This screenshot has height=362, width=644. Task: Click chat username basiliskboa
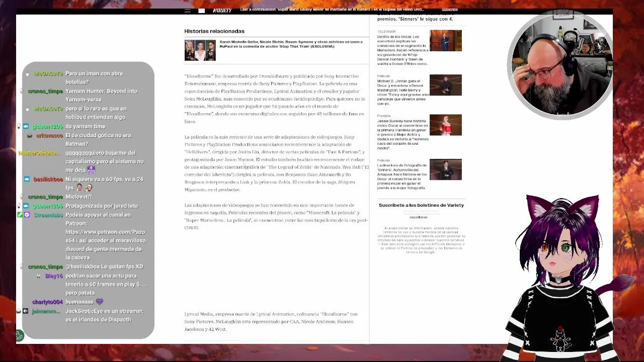pyautogui.click(x=48, y=179)
